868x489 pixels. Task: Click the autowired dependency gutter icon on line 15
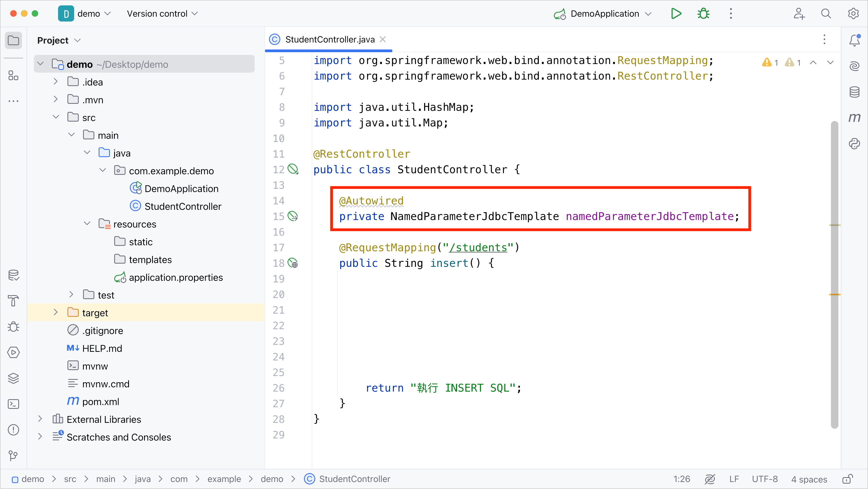293,216
